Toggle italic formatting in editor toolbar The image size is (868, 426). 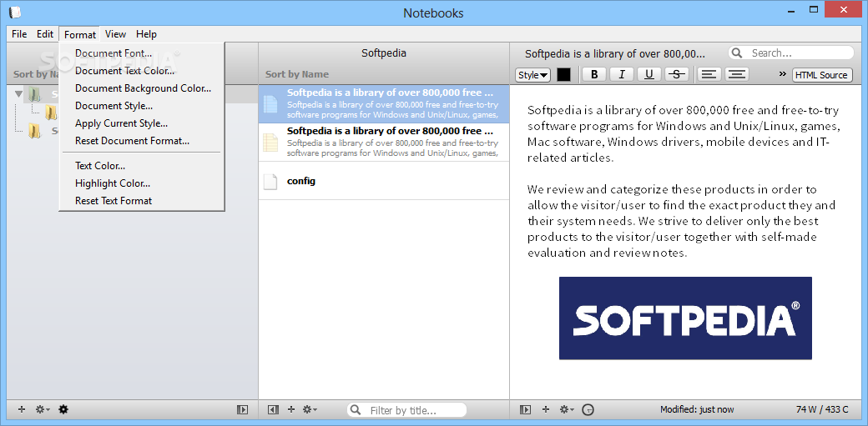click(x=622, y=74)
